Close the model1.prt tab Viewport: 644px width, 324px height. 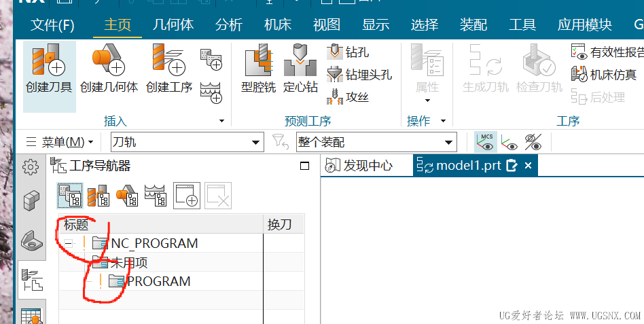click(529, 166)
